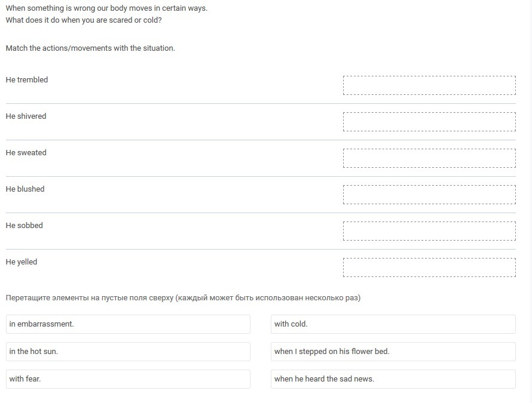Choose "when I stepped on his flower bed."
The width and height of the screenshot is (532, 403).
click(393, 352)
